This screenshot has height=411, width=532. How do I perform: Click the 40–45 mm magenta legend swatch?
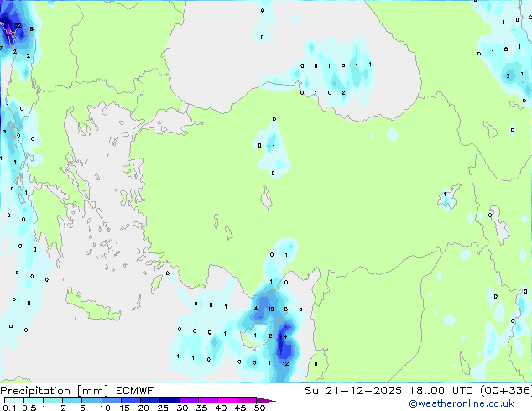point(227,400)
